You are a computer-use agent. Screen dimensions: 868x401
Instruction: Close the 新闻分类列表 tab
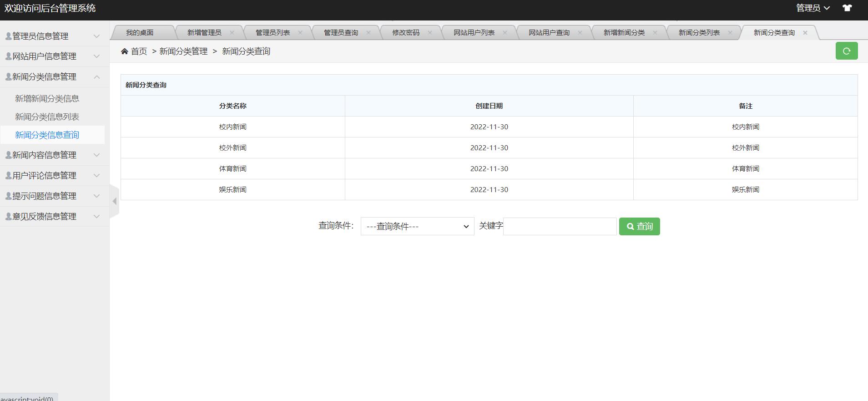pos(730,32)
